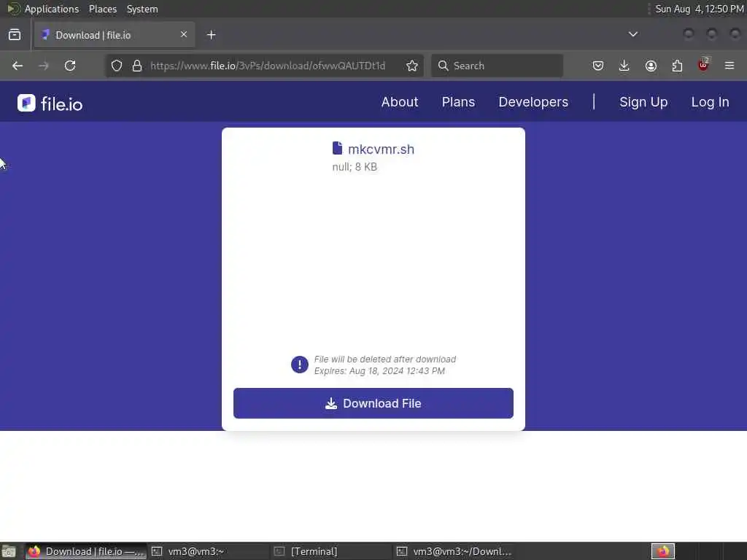Screen dimensions: 747x560
Task: Open the System menu
Action: [142, 9]
